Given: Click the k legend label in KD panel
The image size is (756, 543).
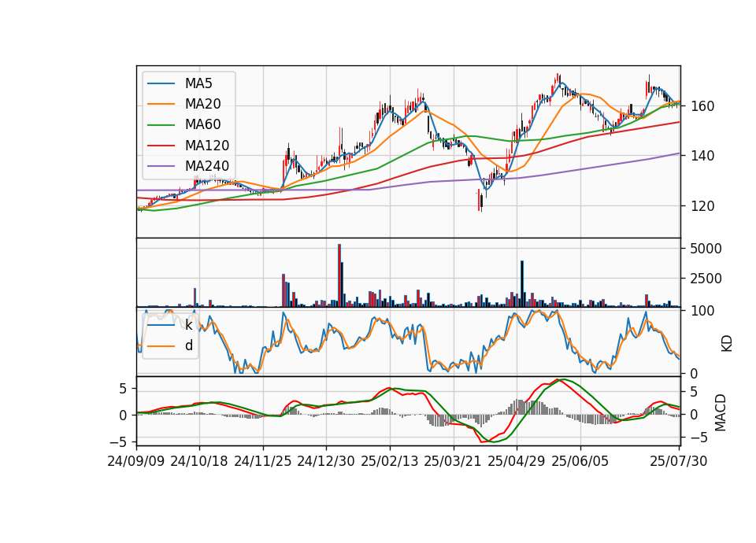Looking at the screenshot, I should pyautogui.click(x=188, y=325).
